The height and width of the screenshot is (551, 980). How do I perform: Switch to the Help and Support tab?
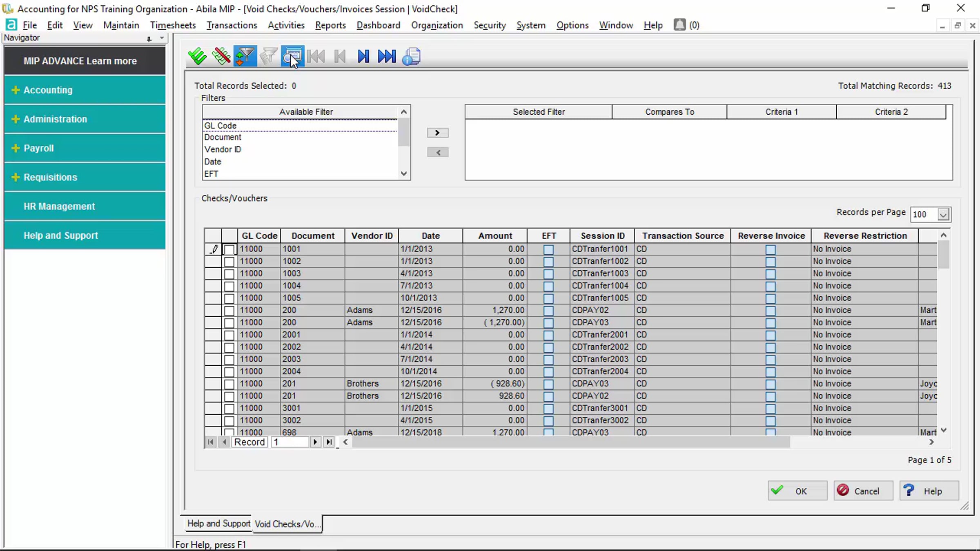click(218, 523)
